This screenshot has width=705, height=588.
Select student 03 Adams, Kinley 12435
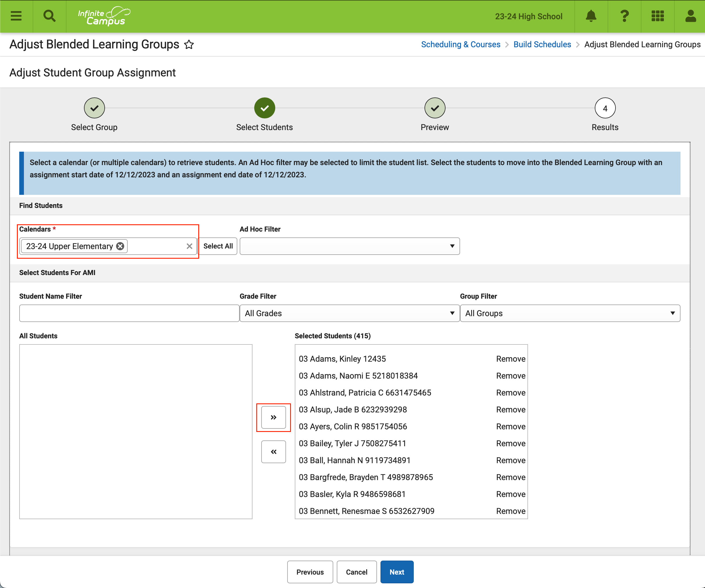point(342,359)
